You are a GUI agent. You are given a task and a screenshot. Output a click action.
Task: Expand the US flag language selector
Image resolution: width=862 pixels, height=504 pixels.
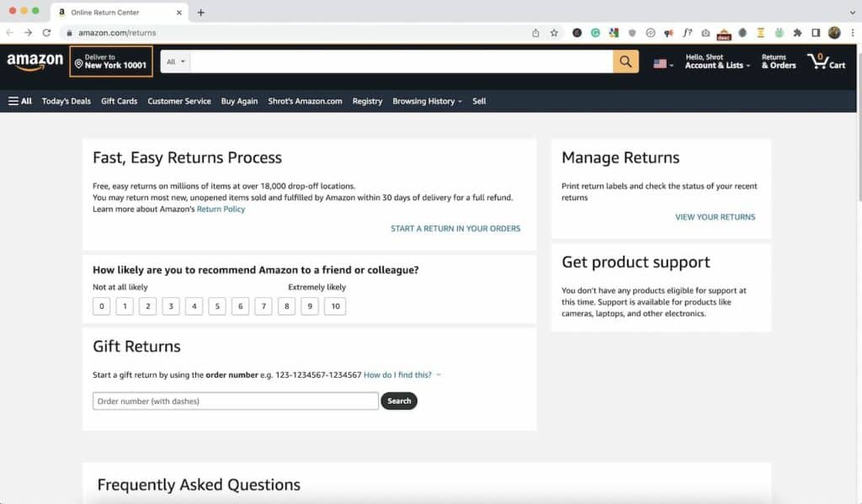[663, 64]
